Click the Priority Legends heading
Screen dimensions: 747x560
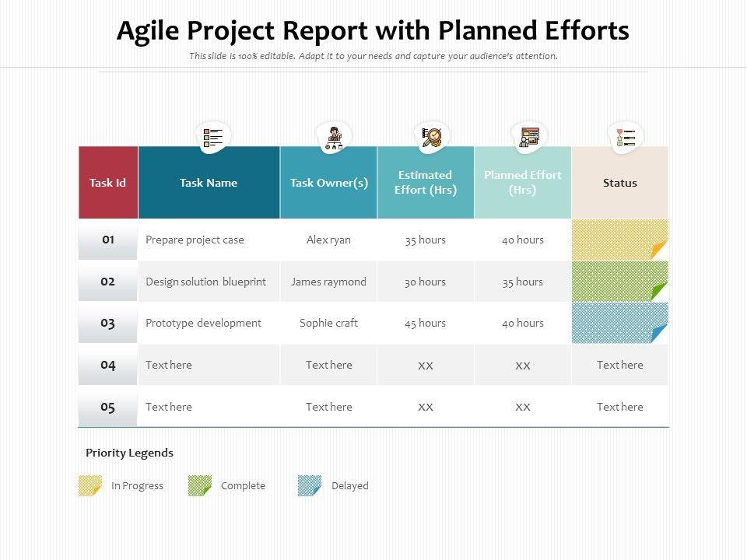(129, 453)
